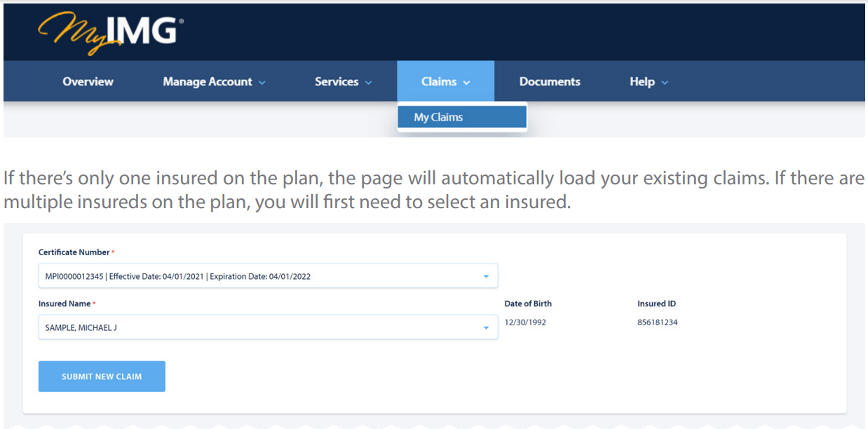Select certificate MPI0000012345 from the list
The height and width of the screenshot is (429, 868).
[x=266, y=275]
